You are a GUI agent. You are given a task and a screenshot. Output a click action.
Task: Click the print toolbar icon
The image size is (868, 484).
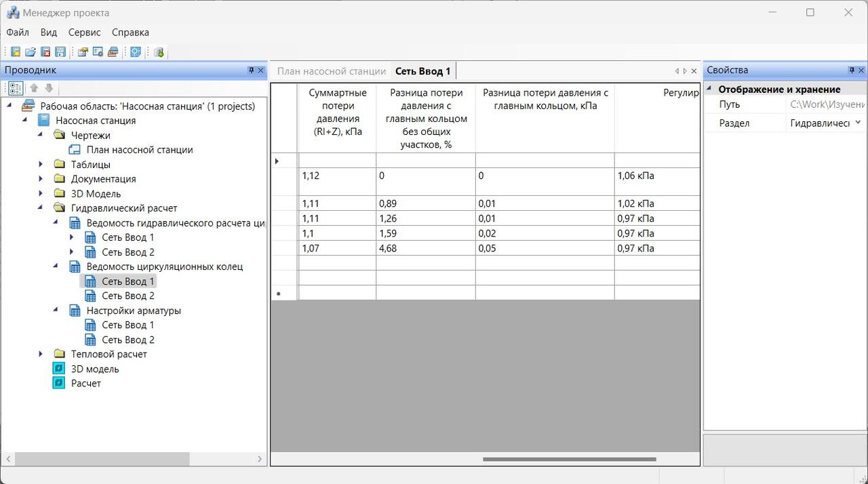(x=113, y=52)
